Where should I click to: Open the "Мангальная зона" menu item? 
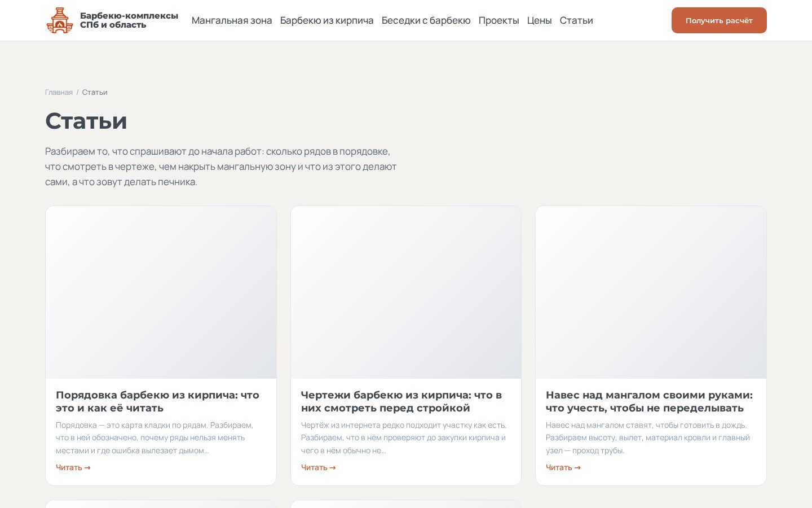(x=232, y=20)
